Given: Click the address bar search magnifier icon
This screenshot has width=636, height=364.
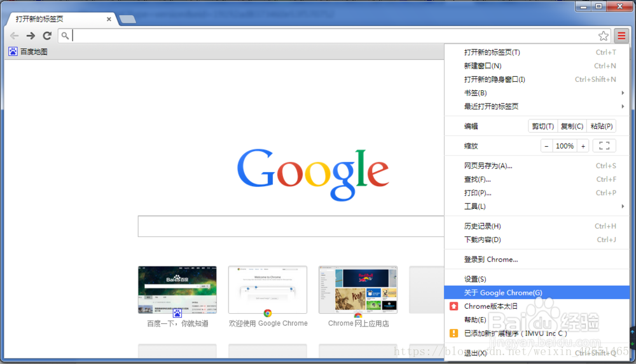Looking at the screenshot, I should pos(65,36).
